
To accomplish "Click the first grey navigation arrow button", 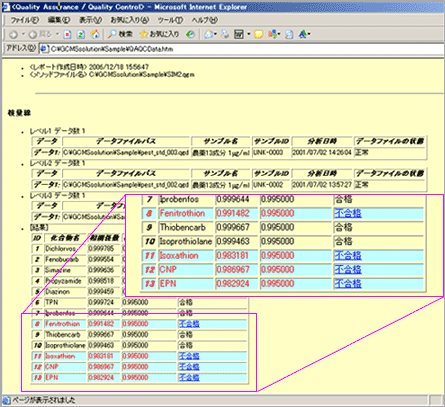I will 13,34.
